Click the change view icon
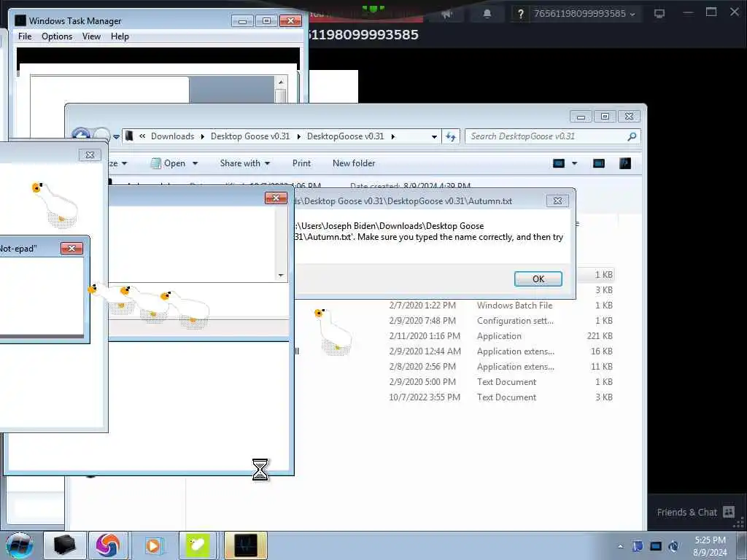 (x=559, y=164)
